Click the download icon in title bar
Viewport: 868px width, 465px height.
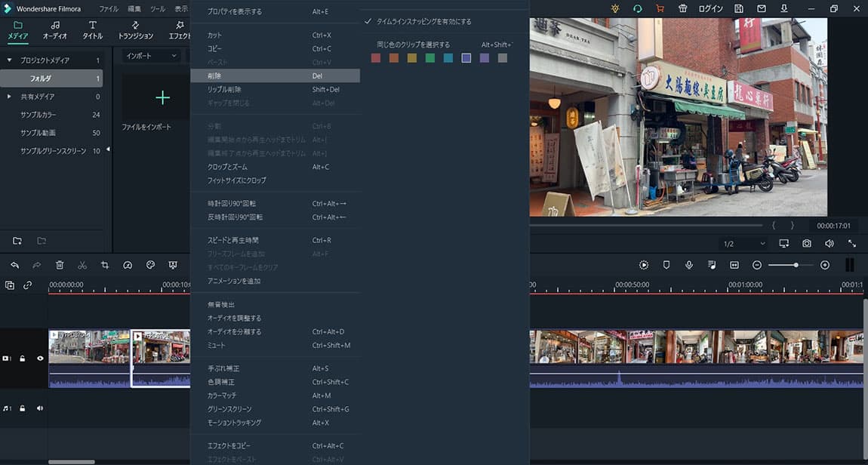[x=784, y=9]
